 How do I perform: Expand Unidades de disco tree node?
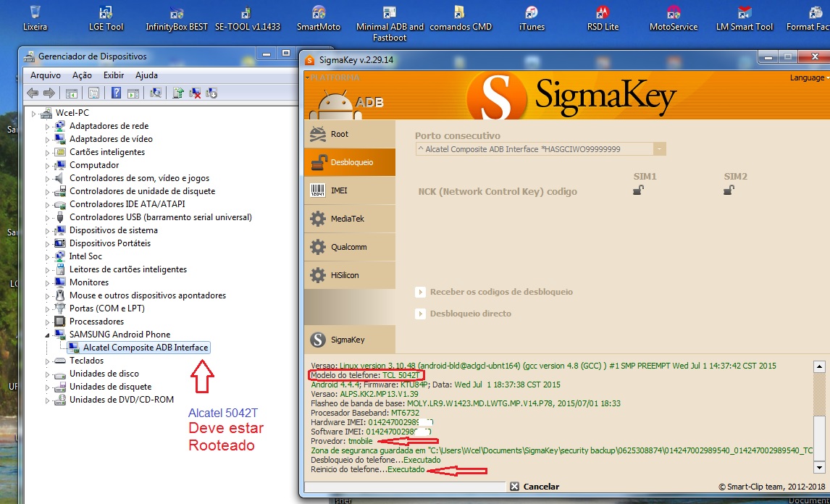point(47,374)
